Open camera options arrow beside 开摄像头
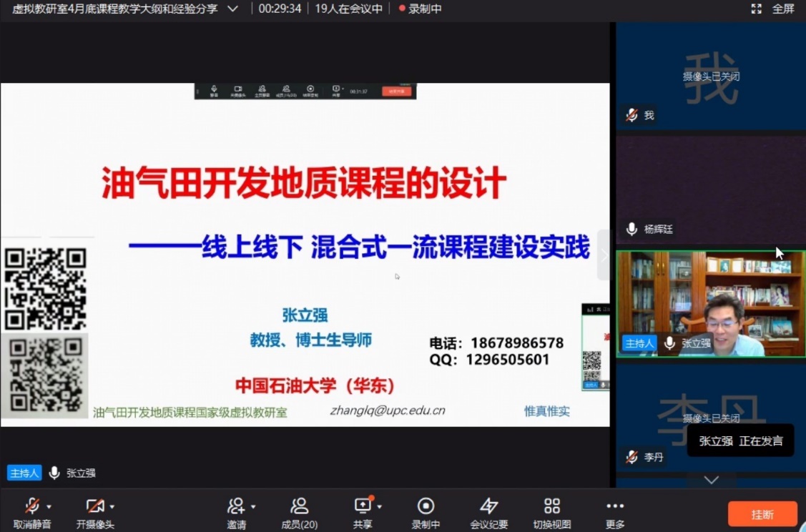The height and width of the screenshot is (532, 806). tap(112, 507)
